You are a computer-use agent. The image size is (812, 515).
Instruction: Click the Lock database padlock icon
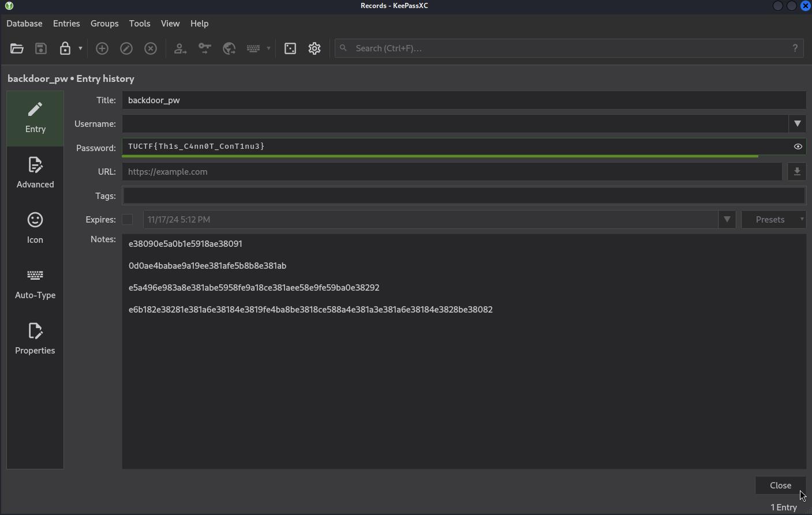(x=65, y=48)
